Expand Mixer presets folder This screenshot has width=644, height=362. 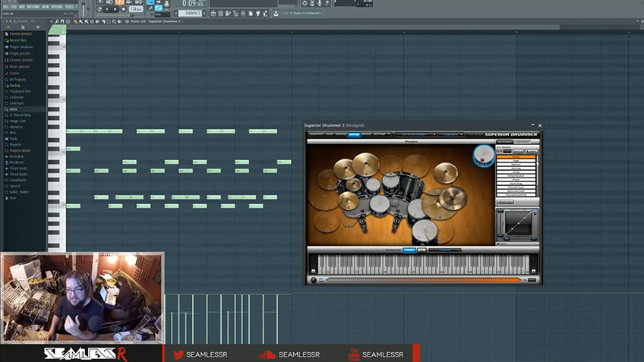coord(19,67)
